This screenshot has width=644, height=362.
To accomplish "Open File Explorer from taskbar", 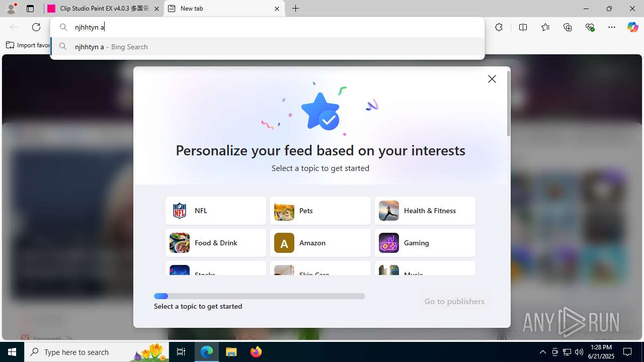I will (231, 352).
